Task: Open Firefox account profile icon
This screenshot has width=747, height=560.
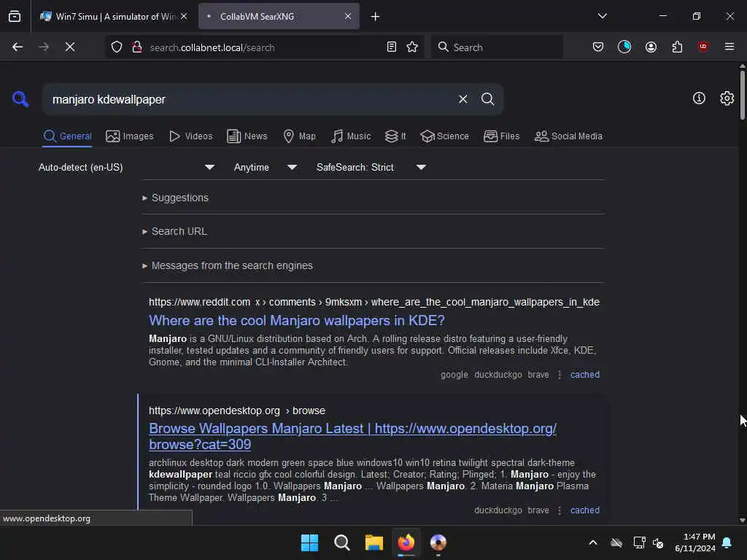Action: click(x=651, y=47)
